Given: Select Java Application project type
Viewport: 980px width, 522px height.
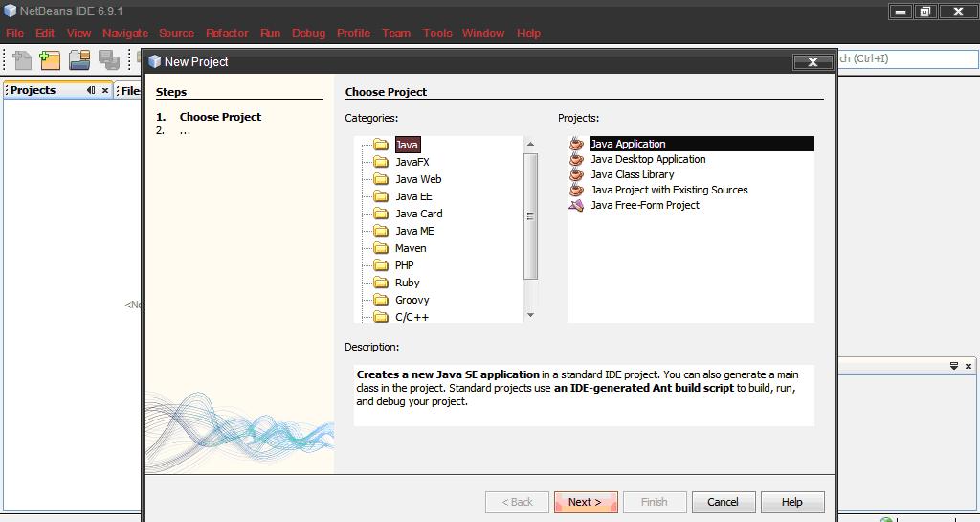Looking at the screenshot, I should point(702,144).
